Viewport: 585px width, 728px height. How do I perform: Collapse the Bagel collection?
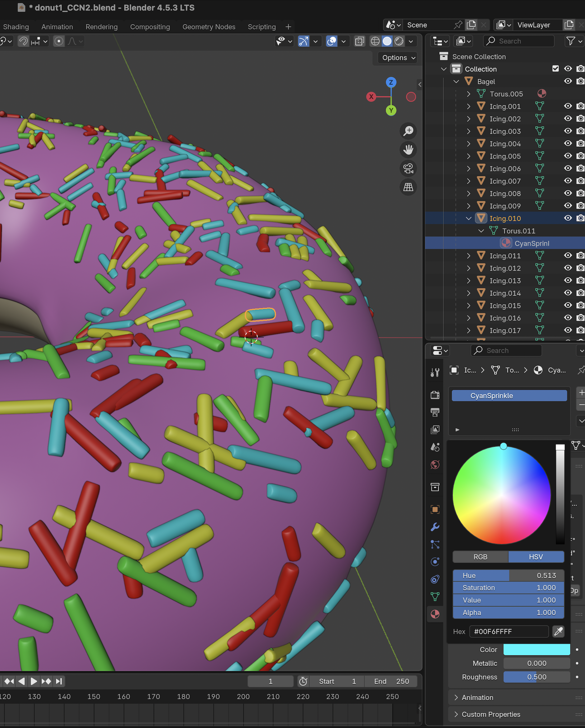coord(457,81)
